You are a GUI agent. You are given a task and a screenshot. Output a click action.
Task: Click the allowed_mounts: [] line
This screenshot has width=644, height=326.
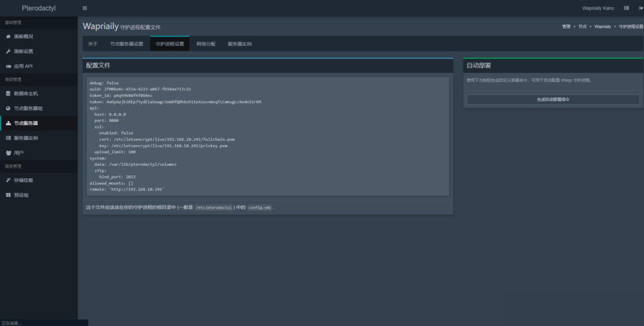[111, 183]
